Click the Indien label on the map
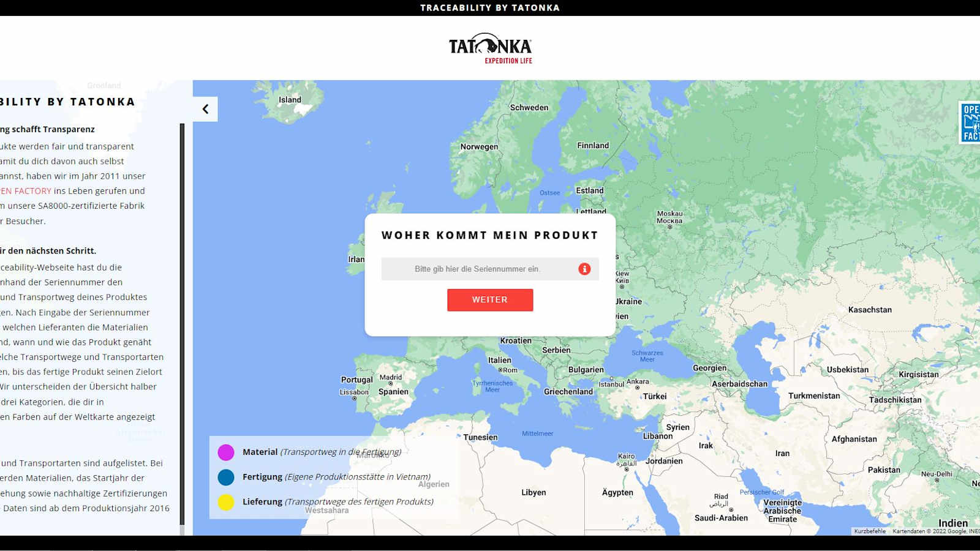The image size is (980, 551). coord(953,523)
